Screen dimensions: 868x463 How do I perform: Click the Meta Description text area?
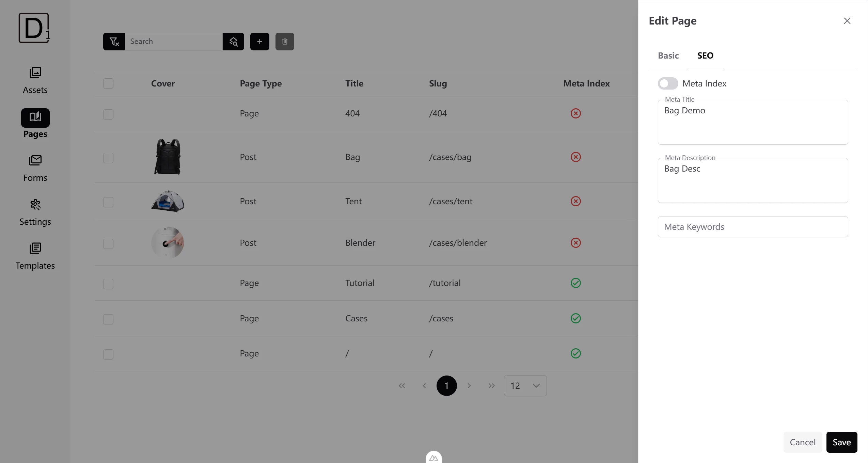click(x=753, y=180)
